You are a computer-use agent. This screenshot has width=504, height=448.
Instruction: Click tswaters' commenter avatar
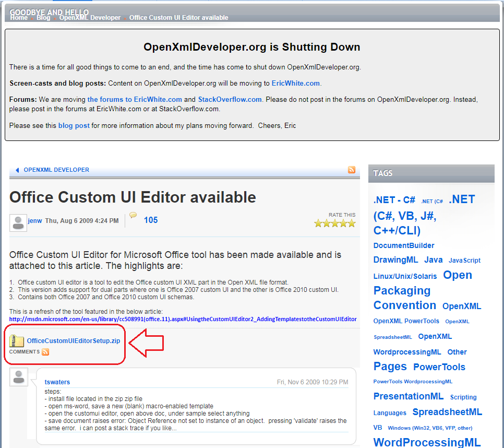click(x=19, y=376)
